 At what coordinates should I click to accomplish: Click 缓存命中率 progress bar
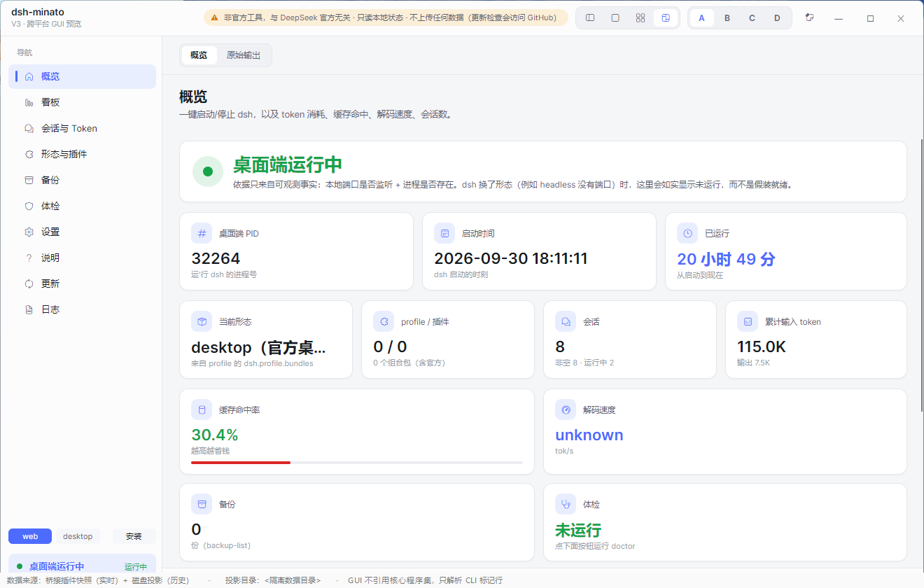coord(357,463)
